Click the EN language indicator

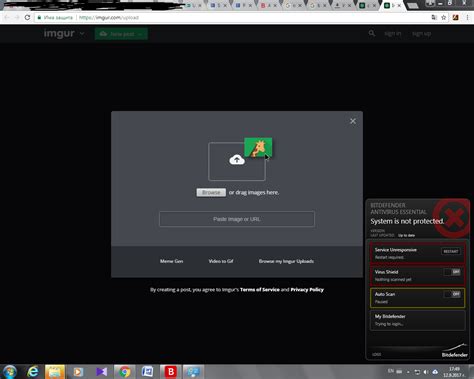[x=391, y=371]
